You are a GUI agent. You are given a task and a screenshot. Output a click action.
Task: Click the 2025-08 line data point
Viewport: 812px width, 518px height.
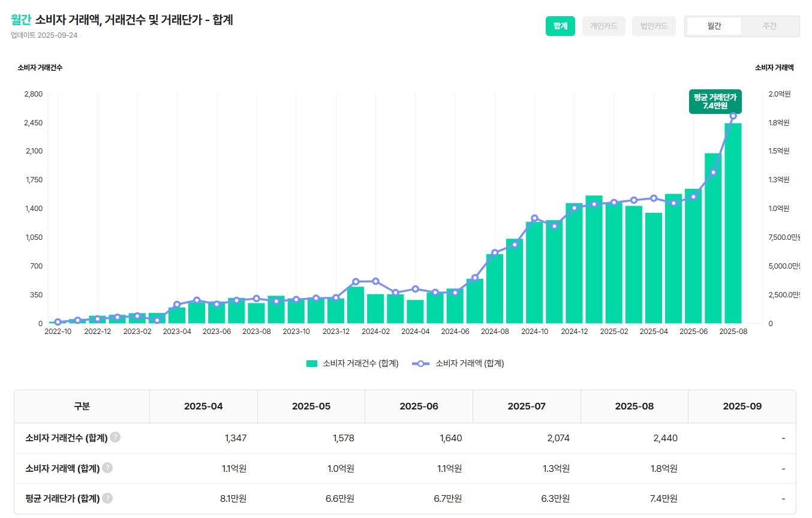[x=733, y=116]
